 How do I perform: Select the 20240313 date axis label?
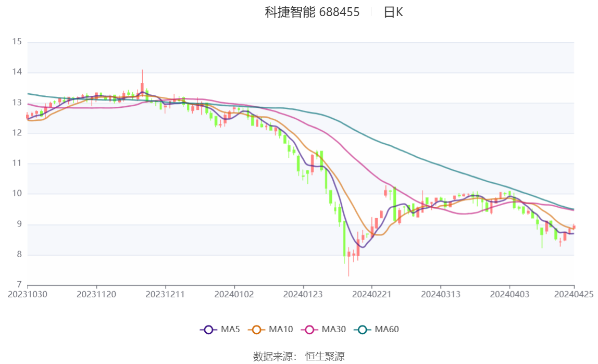[441, 294]
